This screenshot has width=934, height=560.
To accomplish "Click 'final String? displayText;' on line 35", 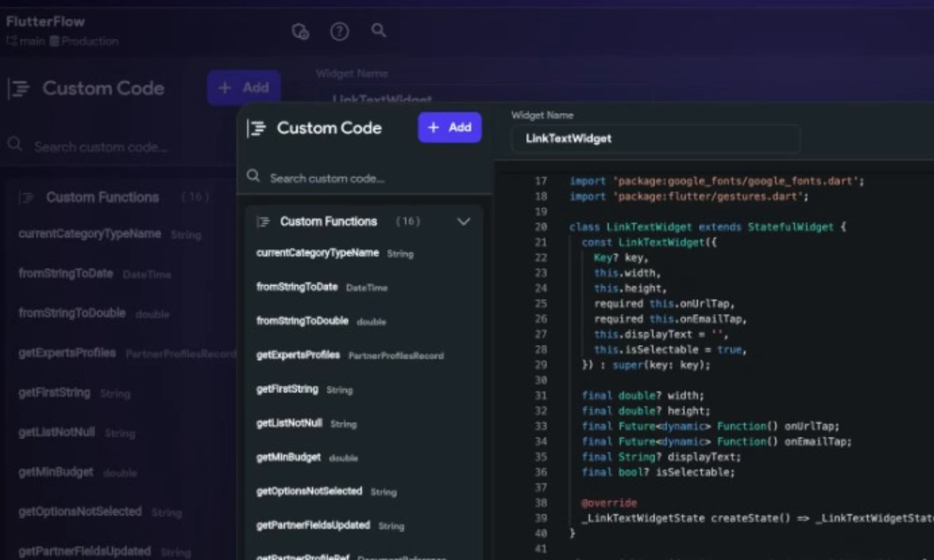I will [x=661, y=457].
